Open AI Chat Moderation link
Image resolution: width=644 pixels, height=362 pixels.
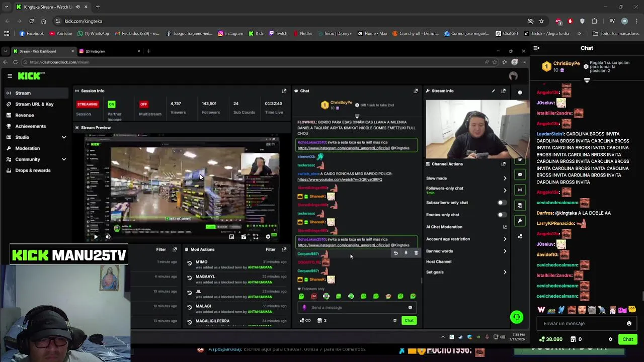coord(466,227)
